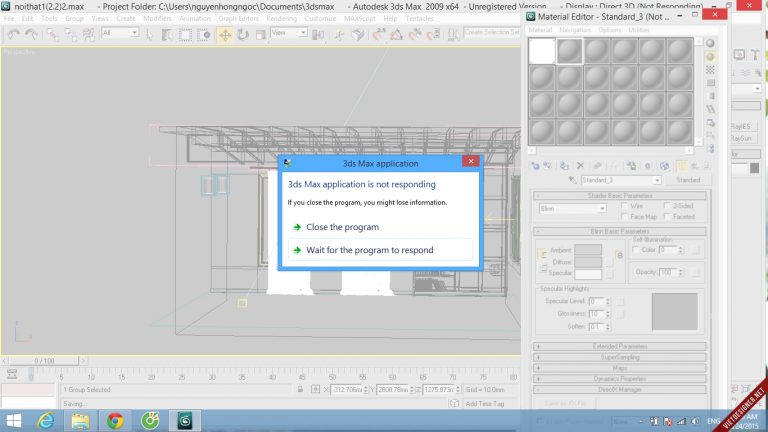This screenshot has height=432, width=768.
Task: Toggle the 2.5D Snaps icon
Action: tap(379, 34)
